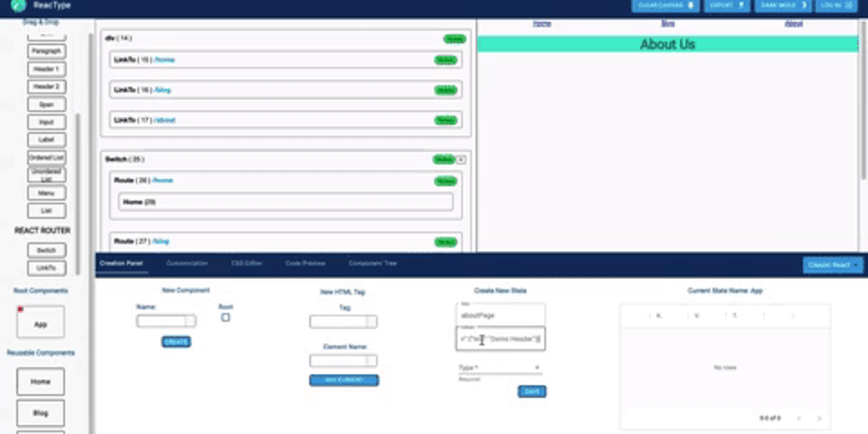The height and width of the screenshot is (434, 868).
Task: Click green badge on Switch (25) row
Action: (443, 159)
